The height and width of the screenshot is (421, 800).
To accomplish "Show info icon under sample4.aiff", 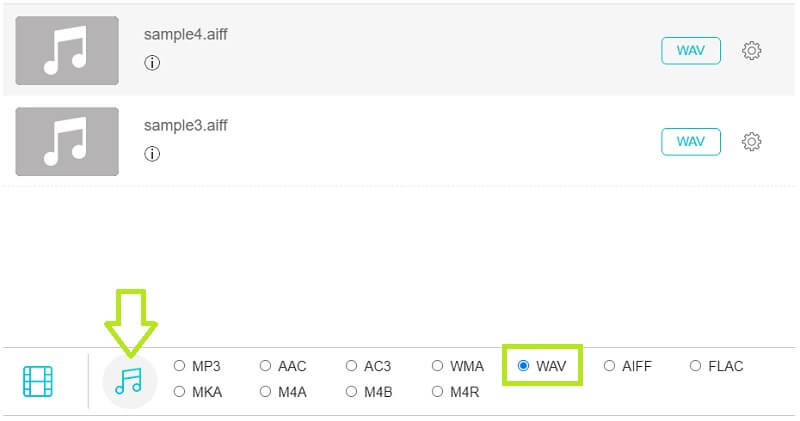I will (152, 63).
